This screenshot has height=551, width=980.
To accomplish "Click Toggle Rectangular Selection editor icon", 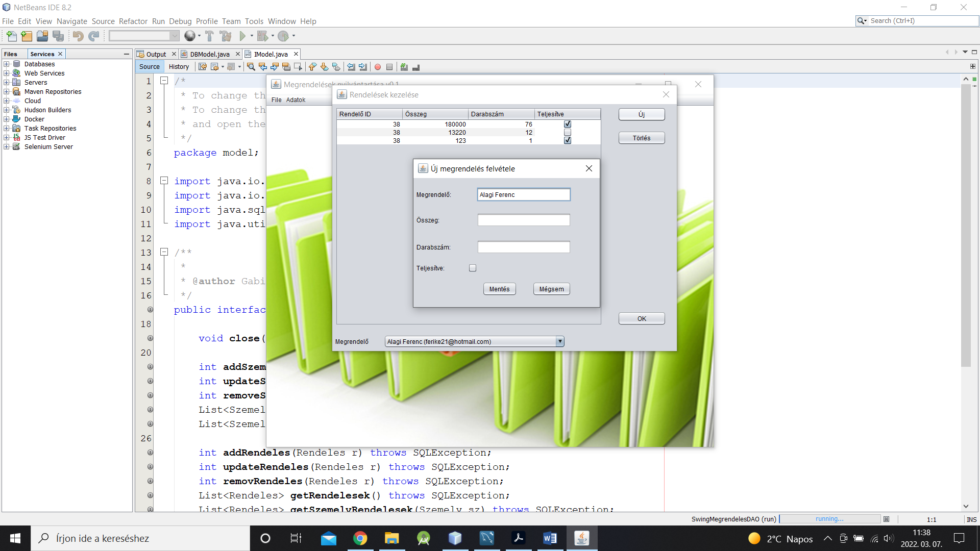I will click(298, 67).
